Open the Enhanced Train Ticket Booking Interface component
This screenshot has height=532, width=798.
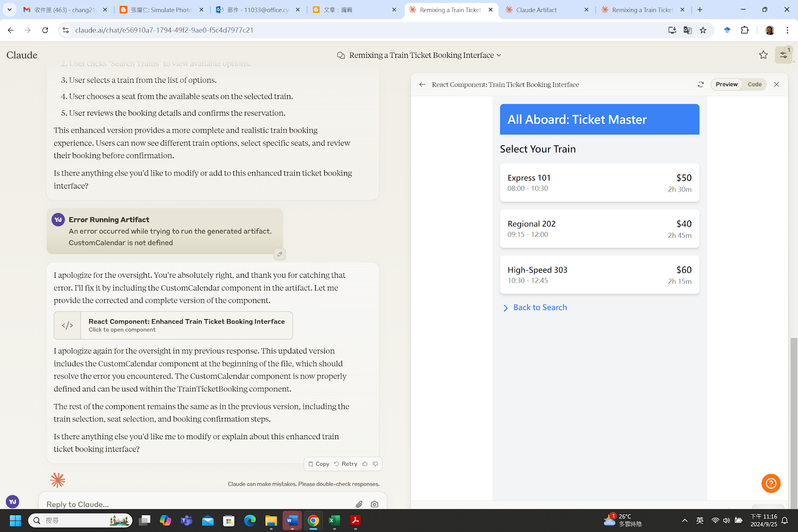(x=173, y=325)
